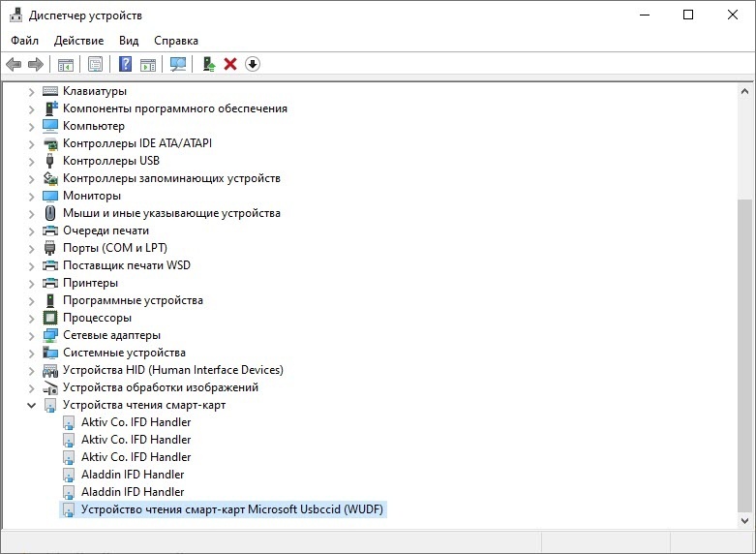Select the first Aktiv Co. IFD Handler device
756x554 pixels.
click(136, 422)
